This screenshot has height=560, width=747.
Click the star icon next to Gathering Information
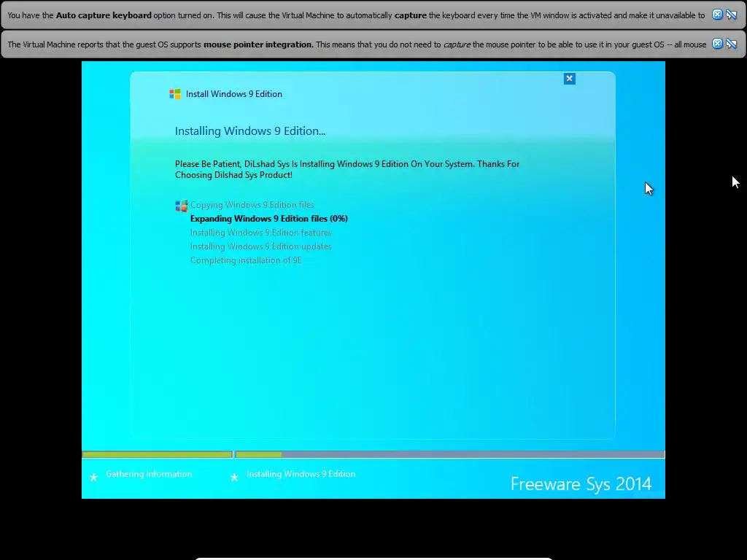pos(94,477)
